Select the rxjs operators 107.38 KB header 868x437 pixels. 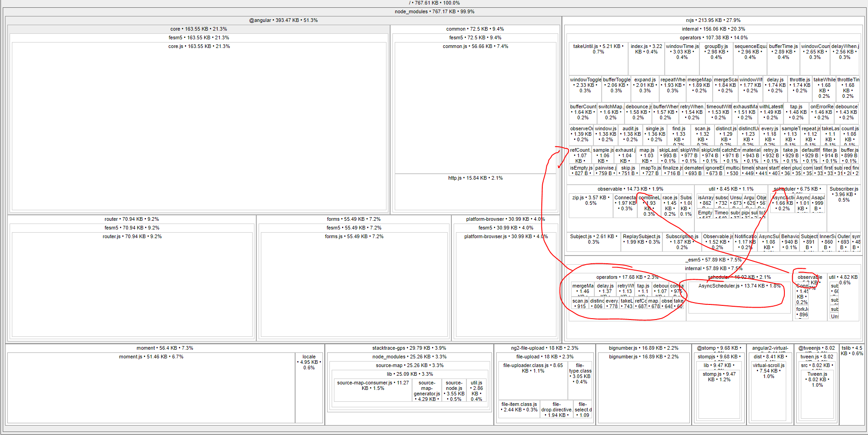[714, 37]
